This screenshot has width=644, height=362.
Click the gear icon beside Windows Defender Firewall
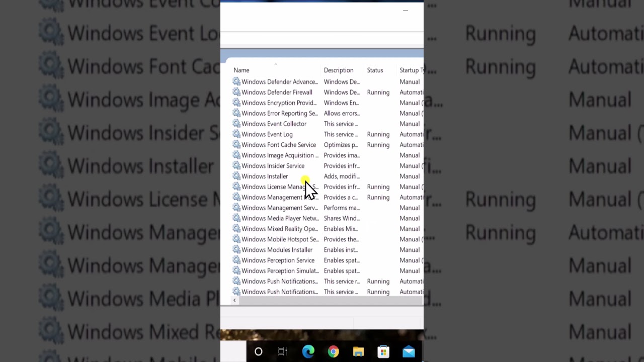(236, 92)
